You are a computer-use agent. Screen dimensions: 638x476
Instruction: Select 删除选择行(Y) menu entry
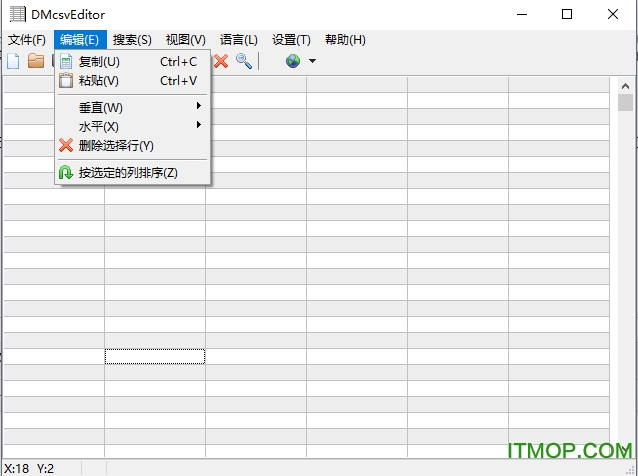[x=133, y=145]
